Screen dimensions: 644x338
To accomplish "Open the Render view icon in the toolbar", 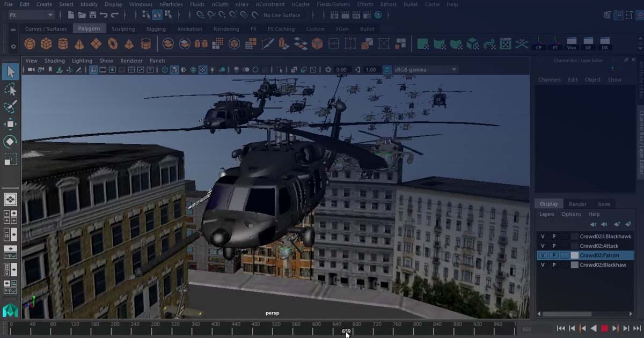I will coord(334,16).
